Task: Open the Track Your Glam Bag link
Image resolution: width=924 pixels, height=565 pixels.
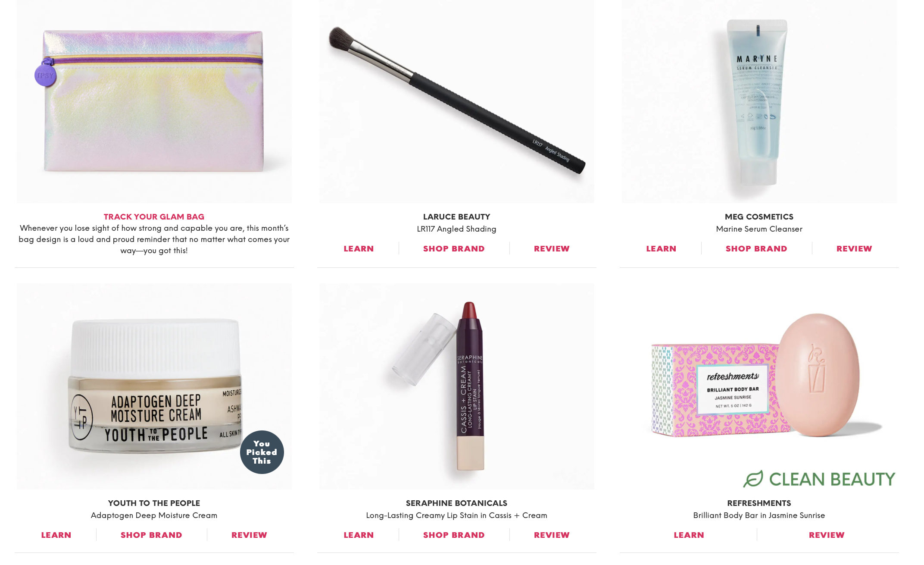Action: (154, 217)
